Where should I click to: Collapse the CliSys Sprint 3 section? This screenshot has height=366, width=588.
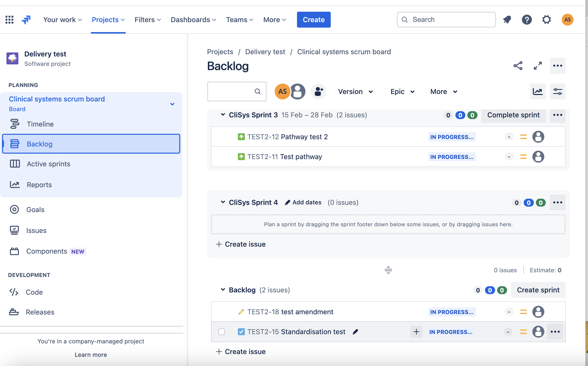click(223, 115)
